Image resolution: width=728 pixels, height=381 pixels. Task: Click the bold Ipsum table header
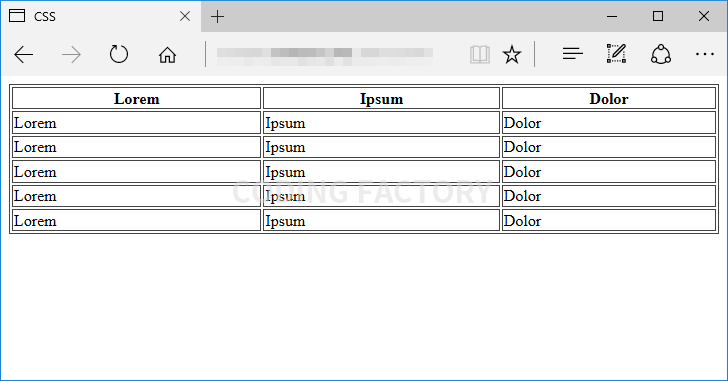(x=381, y=98)
